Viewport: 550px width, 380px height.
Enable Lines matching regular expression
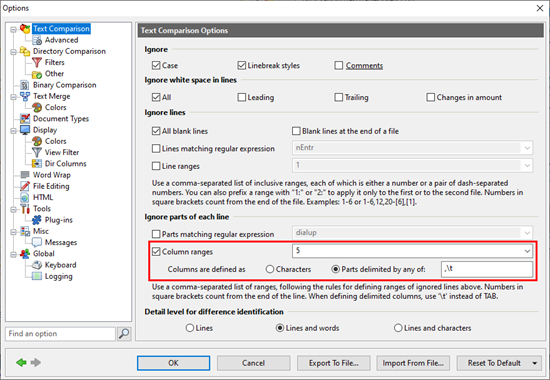(x=156, y=148)
